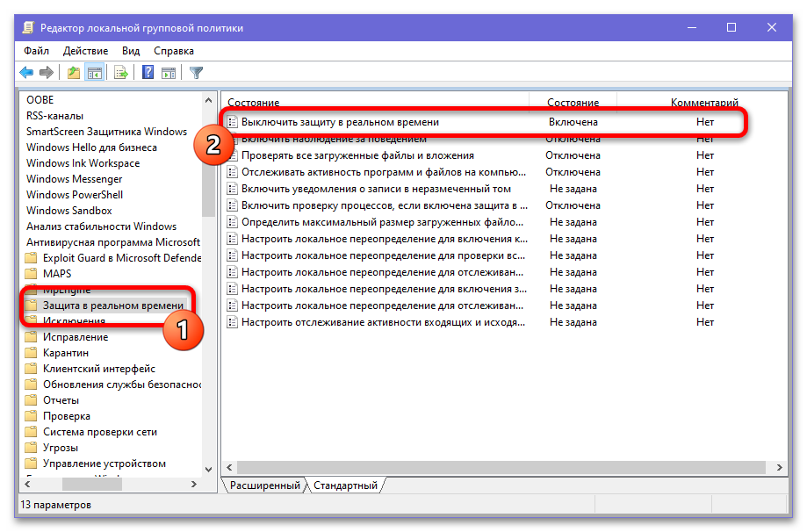Switch to the Стандартный tab
Image resolution: width=807 pixels, height=532 pixels.
[345, 485]
